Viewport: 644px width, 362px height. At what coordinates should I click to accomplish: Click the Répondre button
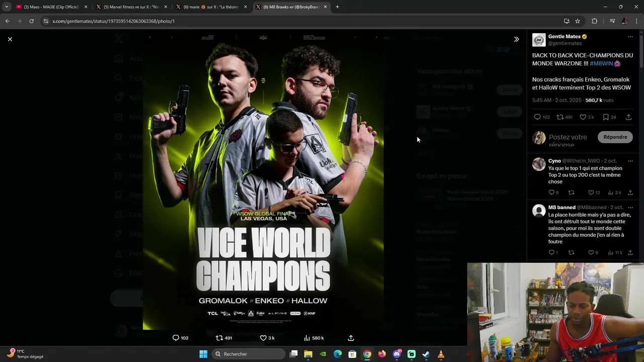[615, 137]
